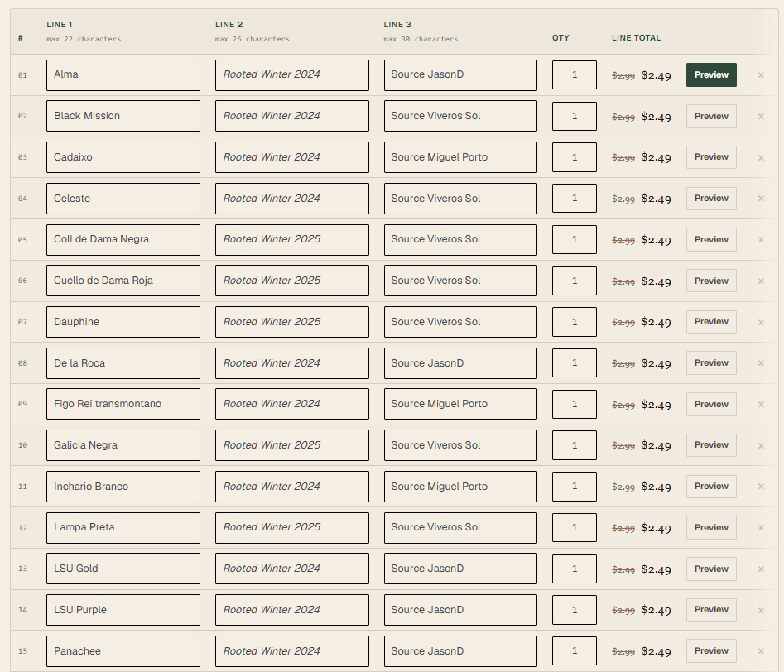Focus the Lampa Preta name field
Viewport: 784px width, 672px height.
(123, 527)
